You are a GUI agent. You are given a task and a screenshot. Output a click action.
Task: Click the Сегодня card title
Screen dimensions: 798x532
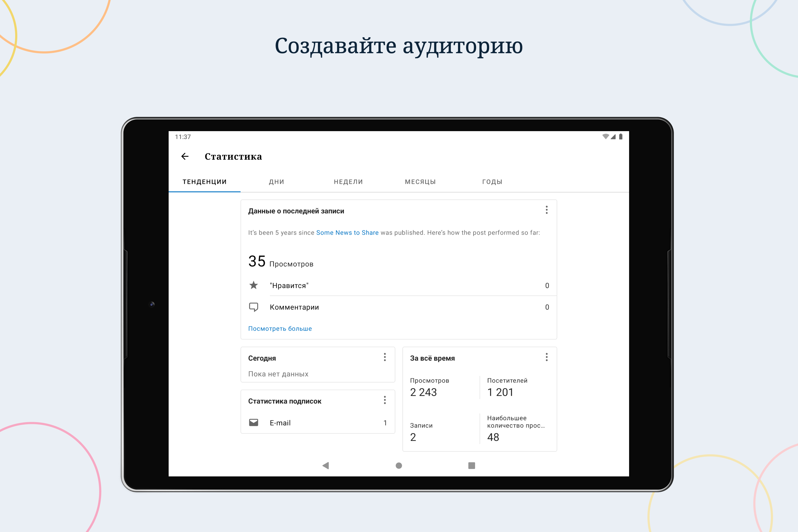262,358
